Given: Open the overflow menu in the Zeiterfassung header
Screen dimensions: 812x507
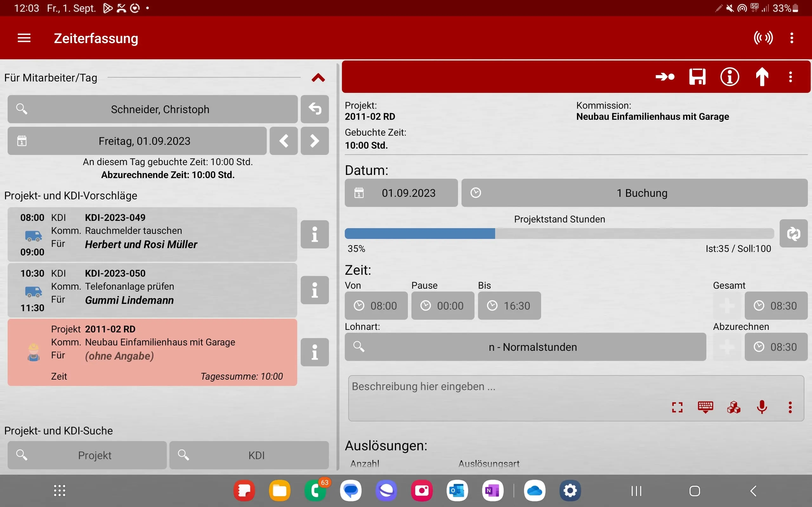Looking at the screenshot, I should pos(791,38).
